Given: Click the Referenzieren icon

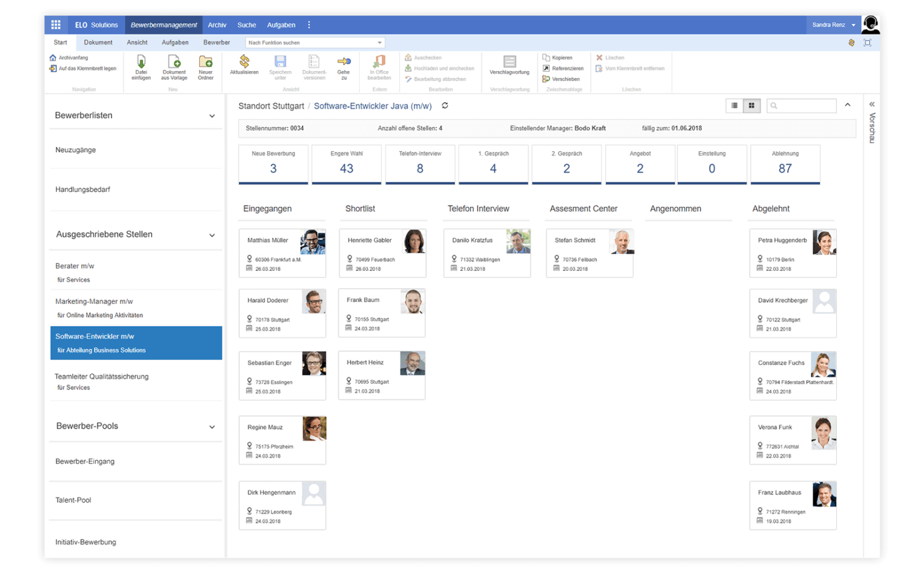Looking at the screenshot, I should pyautogui.click(x=546, y=69).
